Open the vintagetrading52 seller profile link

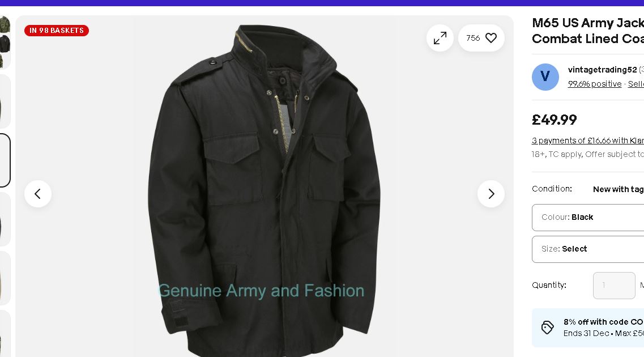pos(602,70)
